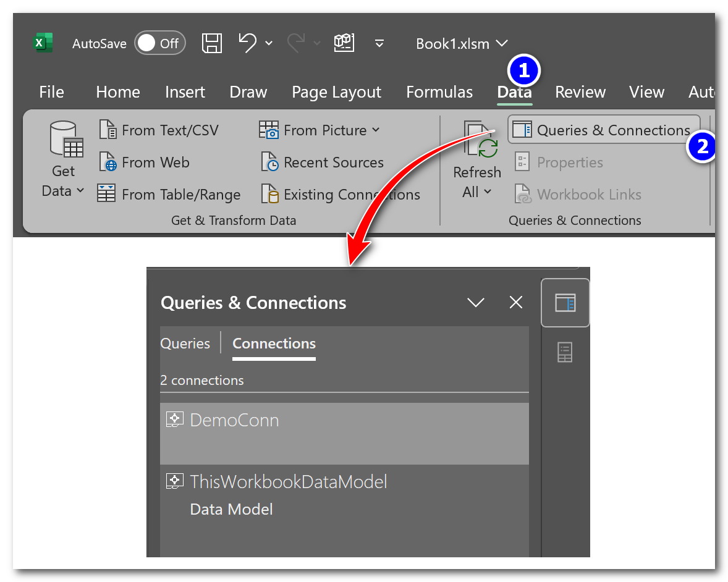This screenshot has height=582, width=728.
Task: Open the Review tab
Action: [580, 92]
